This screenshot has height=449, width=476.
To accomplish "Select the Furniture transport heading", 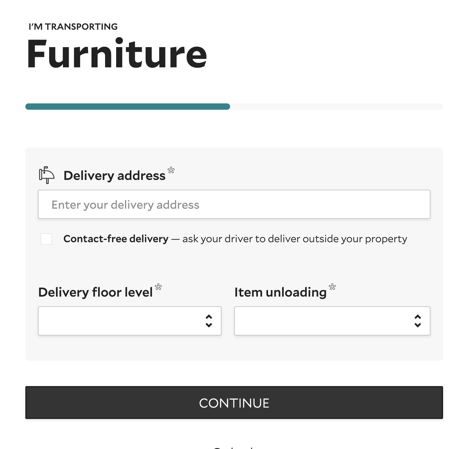I will click(117, 54).
